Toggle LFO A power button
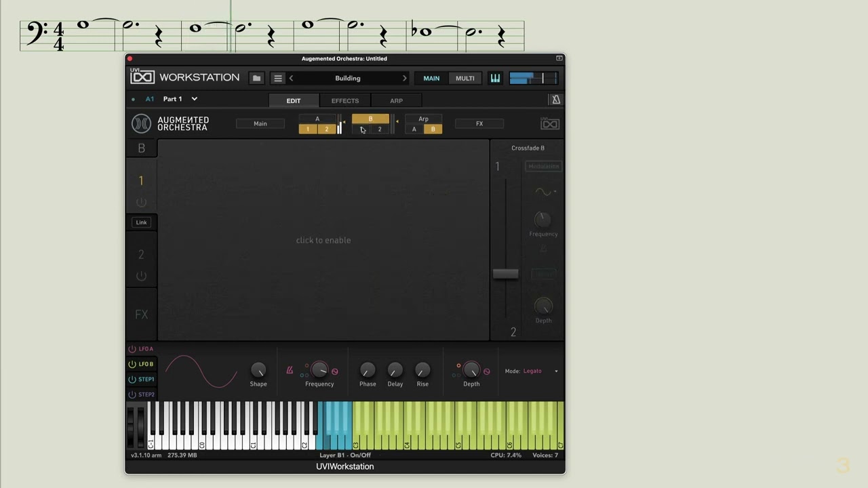Screen dimensions: 868x488 point(132,349)
